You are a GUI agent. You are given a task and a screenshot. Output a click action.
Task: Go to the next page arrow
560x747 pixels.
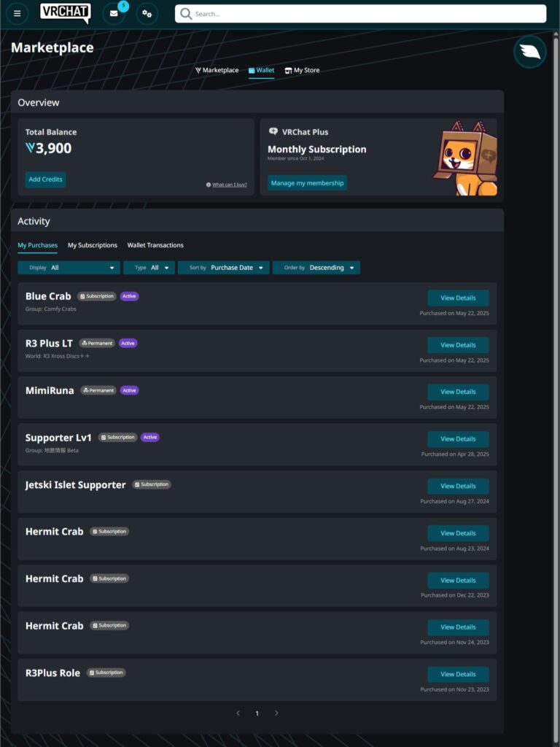click(276, 713)
